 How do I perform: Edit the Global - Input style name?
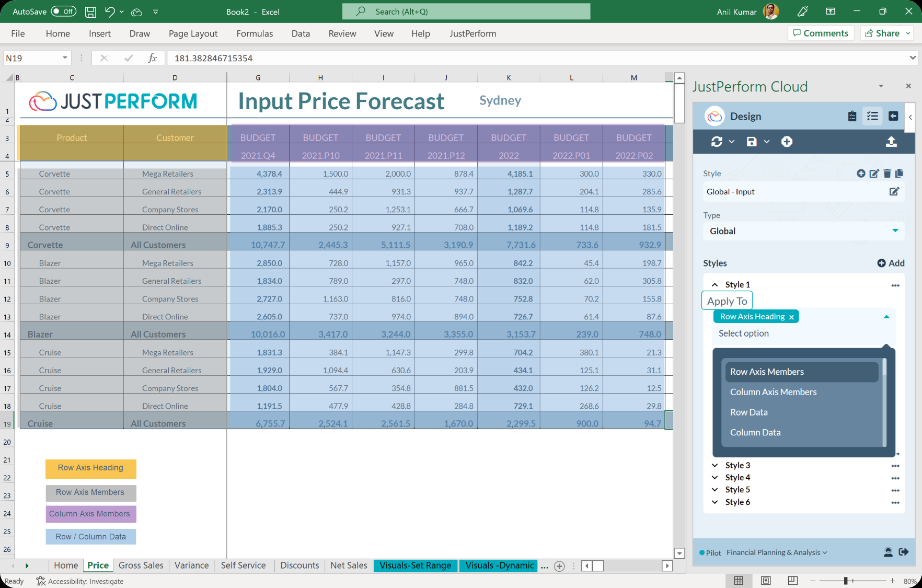tap(894, 192)
